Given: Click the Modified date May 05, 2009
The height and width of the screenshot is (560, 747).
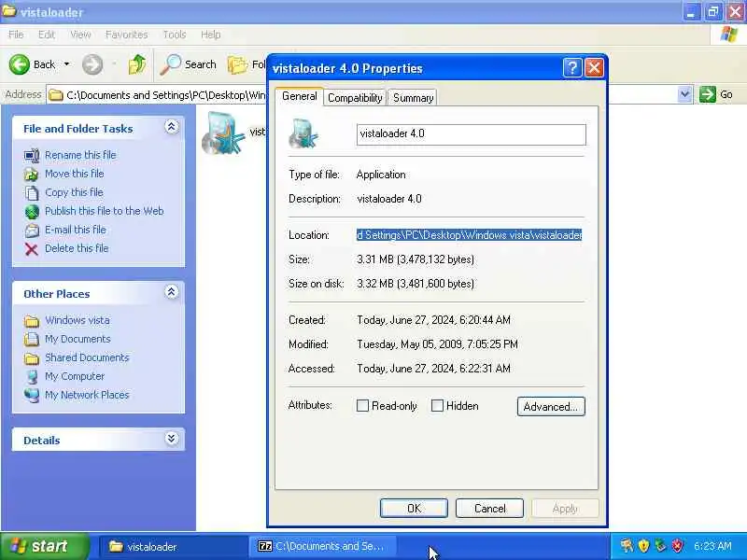Looking at the screenshot, I should click(x=437, y=344).
